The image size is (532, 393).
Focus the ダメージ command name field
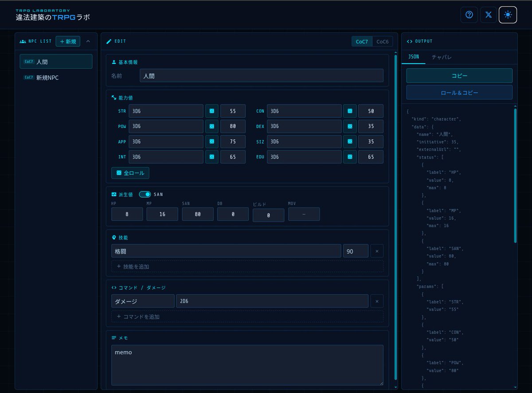tap(143, 301)
